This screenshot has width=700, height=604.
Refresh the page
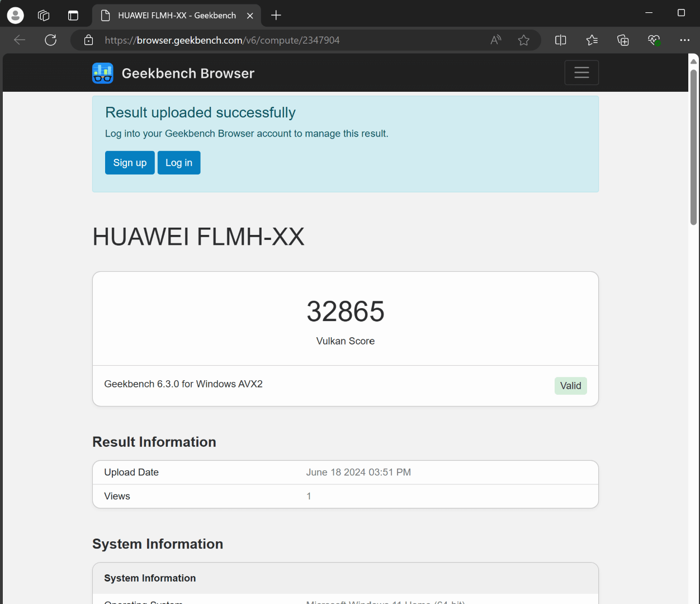51,40
